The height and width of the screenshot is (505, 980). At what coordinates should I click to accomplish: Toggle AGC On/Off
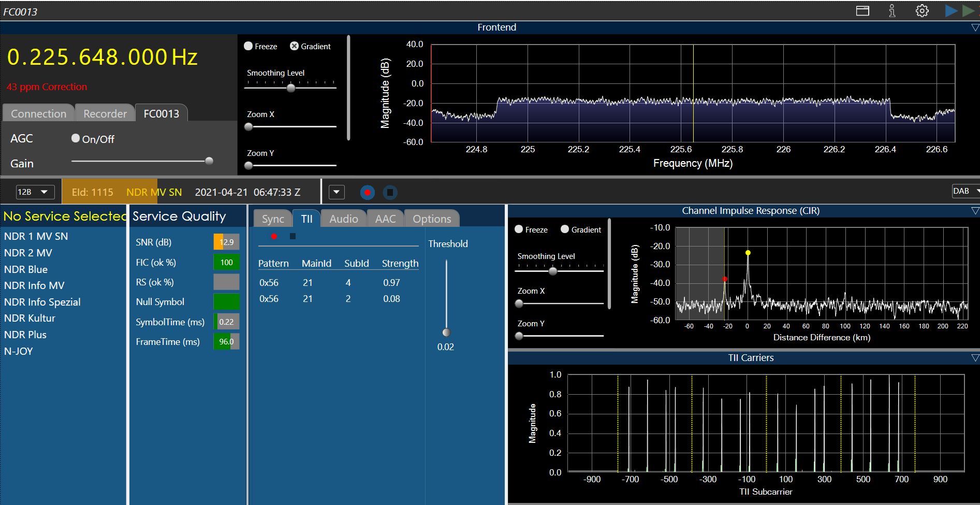coord(76,138)
